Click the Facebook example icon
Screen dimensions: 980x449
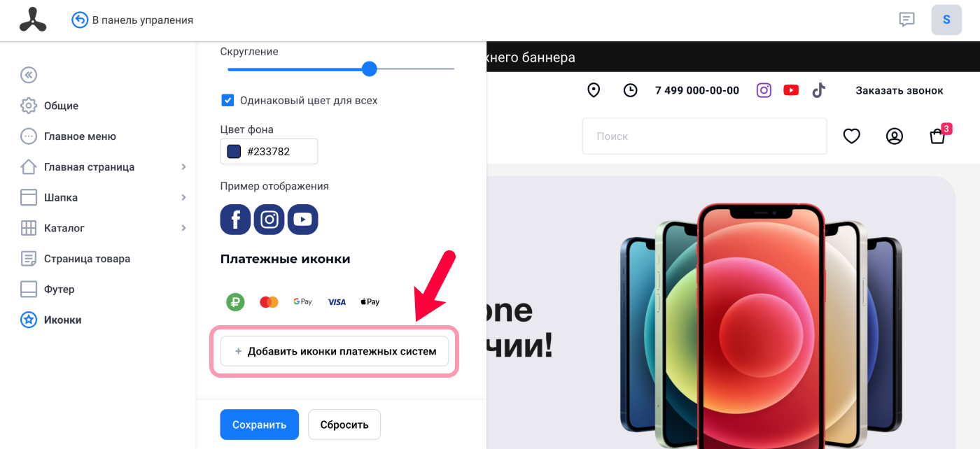coord(235,220)
